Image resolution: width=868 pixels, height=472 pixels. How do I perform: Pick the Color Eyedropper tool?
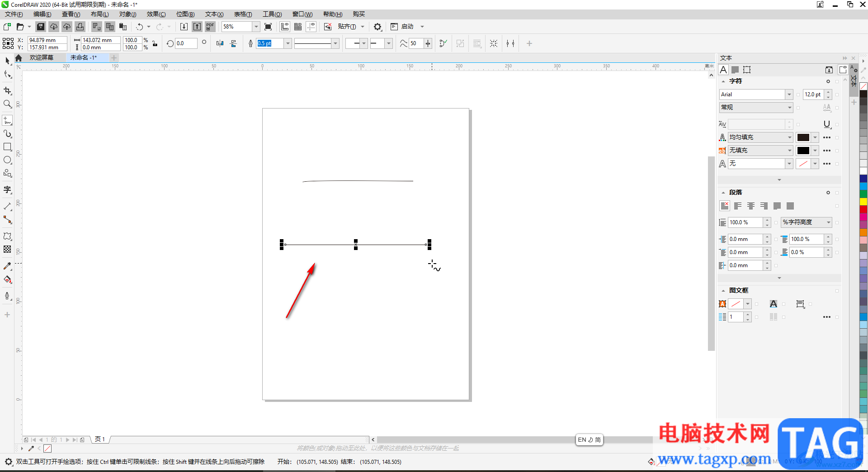pos(7,266)
